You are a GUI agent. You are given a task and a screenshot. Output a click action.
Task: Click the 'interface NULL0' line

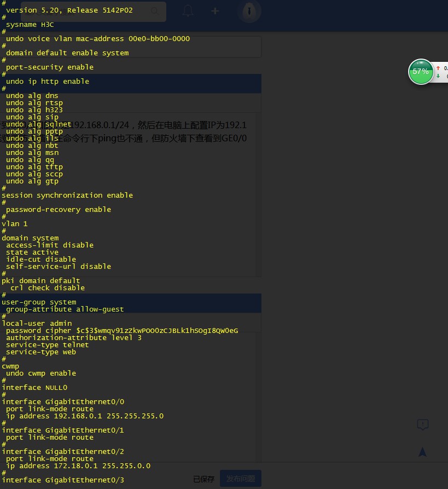[34, 388]
